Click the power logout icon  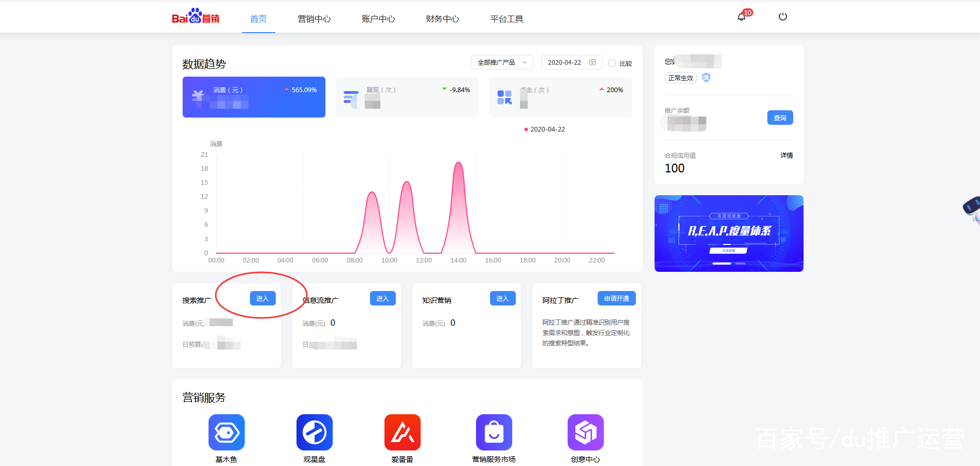[782, 16]
